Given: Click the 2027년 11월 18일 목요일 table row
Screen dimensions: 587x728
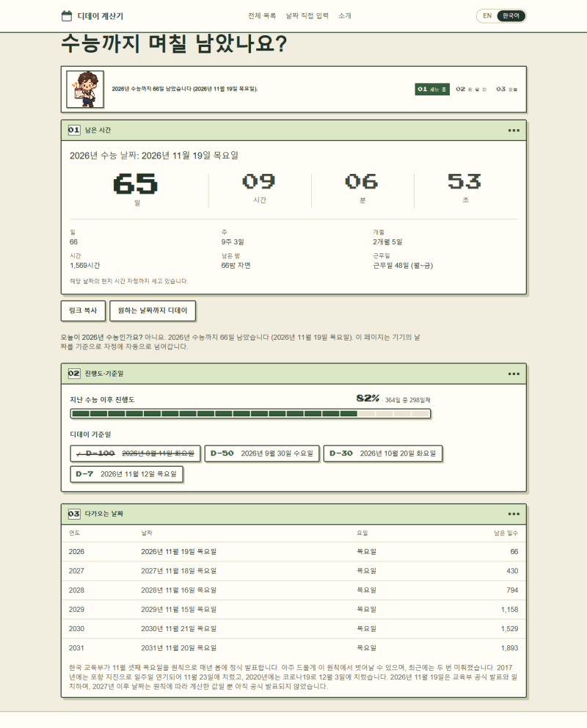Looking at the screenshot, I should 293,571.
